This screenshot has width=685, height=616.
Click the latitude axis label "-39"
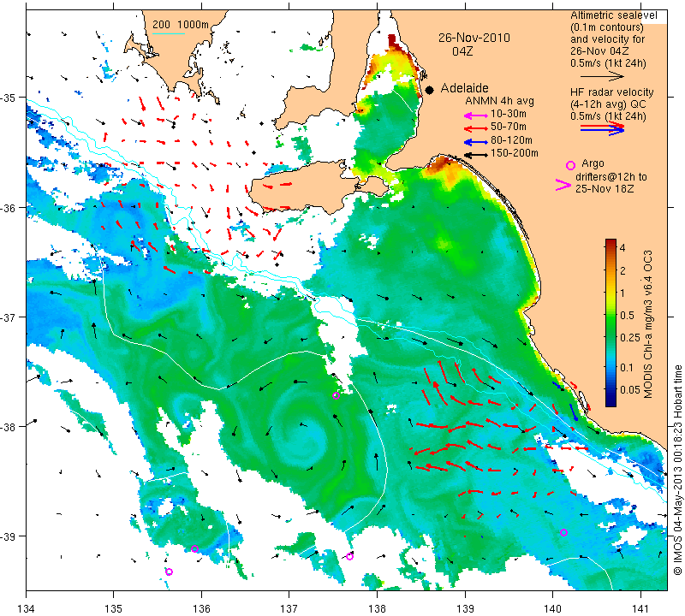click(x=9, y=536)
